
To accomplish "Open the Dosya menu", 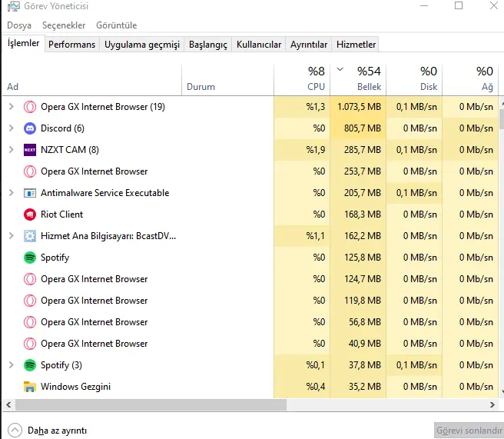I will tap(19, 25).
